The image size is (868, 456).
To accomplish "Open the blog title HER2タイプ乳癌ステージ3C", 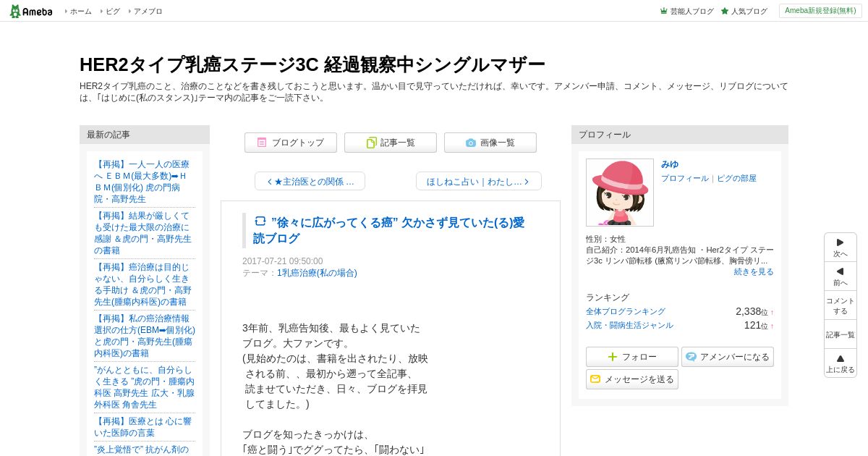I will pos(312,64).
